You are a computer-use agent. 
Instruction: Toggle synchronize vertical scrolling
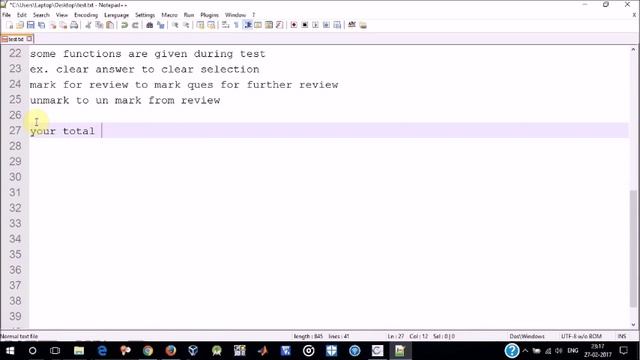tap(200, 25)
